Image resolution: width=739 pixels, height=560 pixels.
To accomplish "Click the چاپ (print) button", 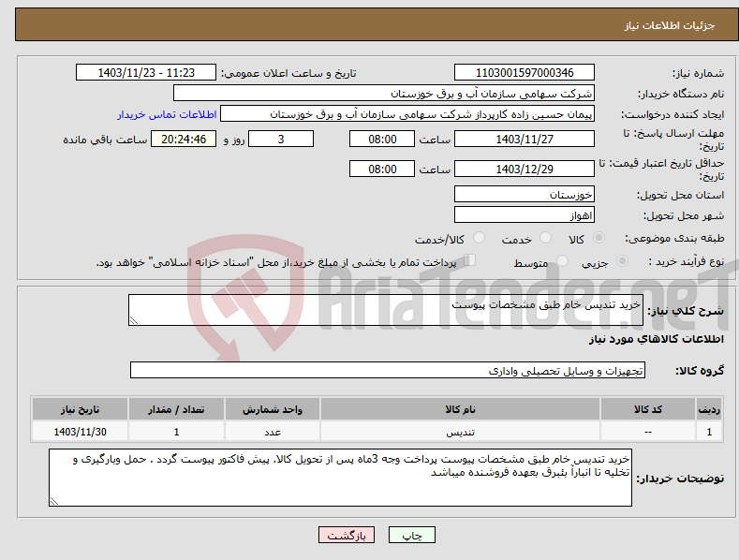I will [x=411, y=535].
